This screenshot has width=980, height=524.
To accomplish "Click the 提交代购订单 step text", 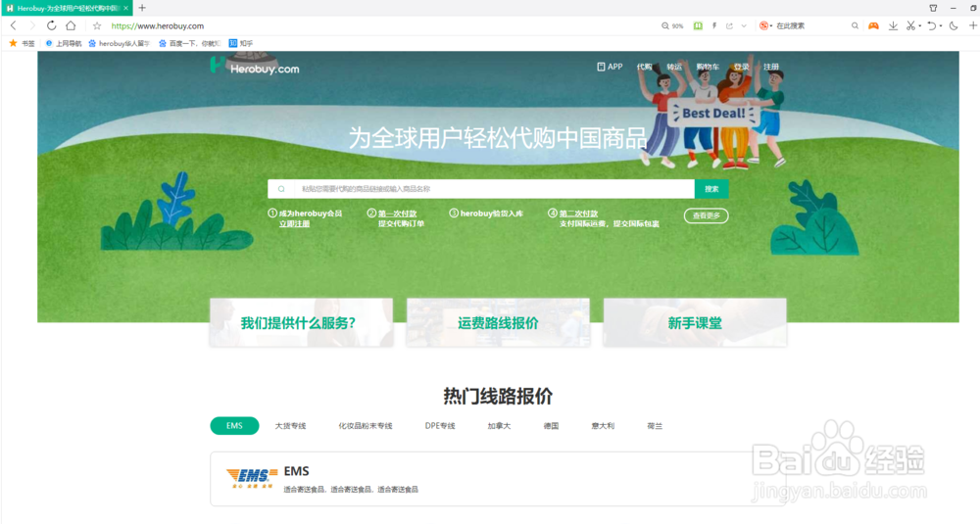I will [401, 223].
